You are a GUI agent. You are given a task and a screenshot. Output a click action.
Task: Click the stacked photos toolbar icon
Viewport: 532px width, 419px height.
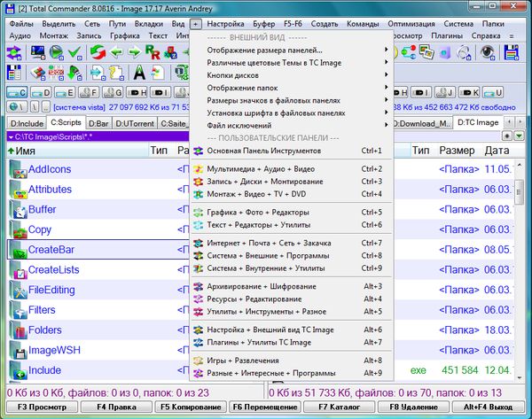pos(426,52)
